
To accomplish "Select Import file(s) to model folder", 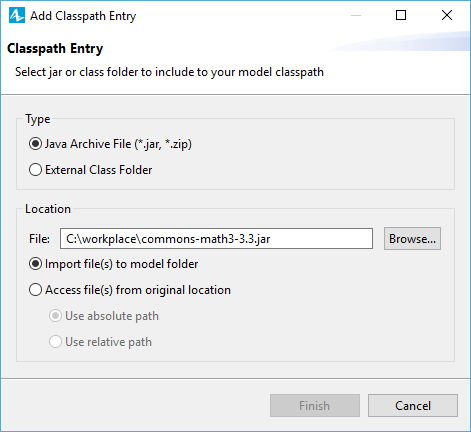I will point(113,264).
